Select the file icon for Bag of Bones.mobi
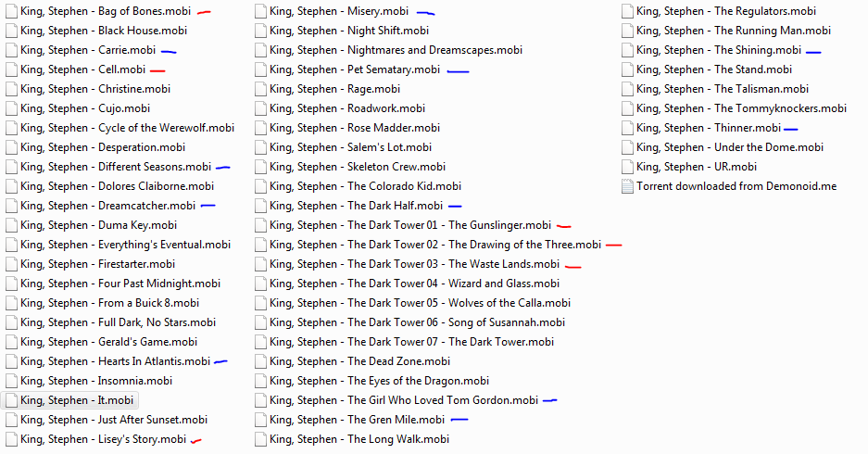 [x=11, y=12]
